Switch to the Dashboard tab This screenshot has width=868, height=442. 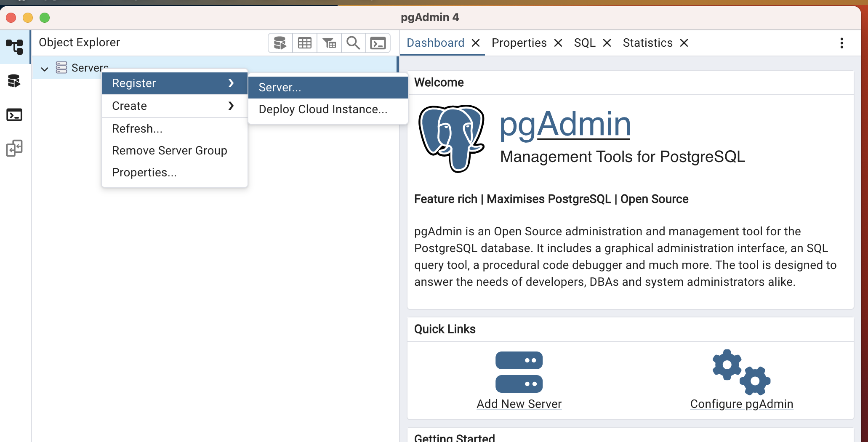click(435, 43)
